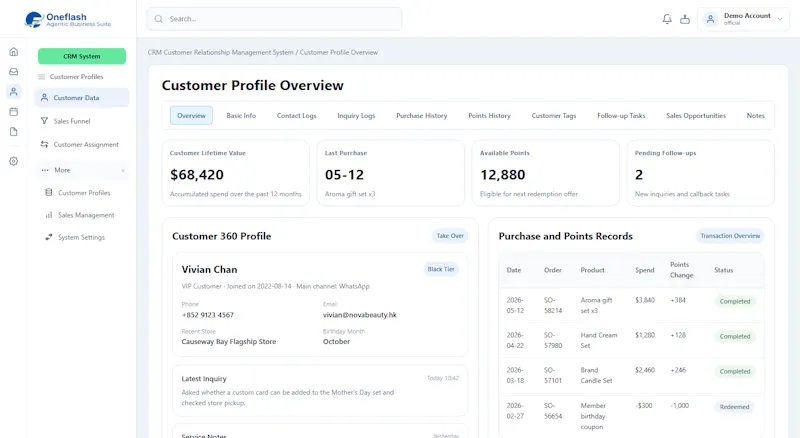This screenshot has height=438, width=800.
Task: Click the Take Over button
Action: (x=450, y=236)
